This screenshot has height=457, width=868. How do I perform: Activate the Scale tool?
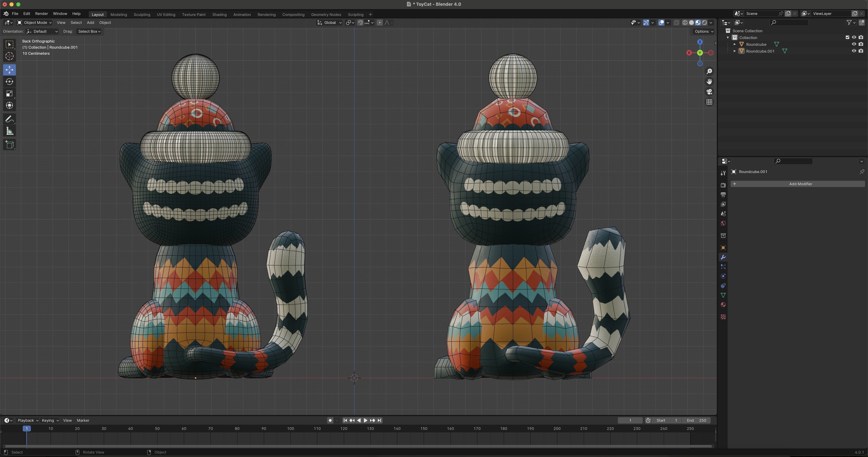tap(9, 93)
